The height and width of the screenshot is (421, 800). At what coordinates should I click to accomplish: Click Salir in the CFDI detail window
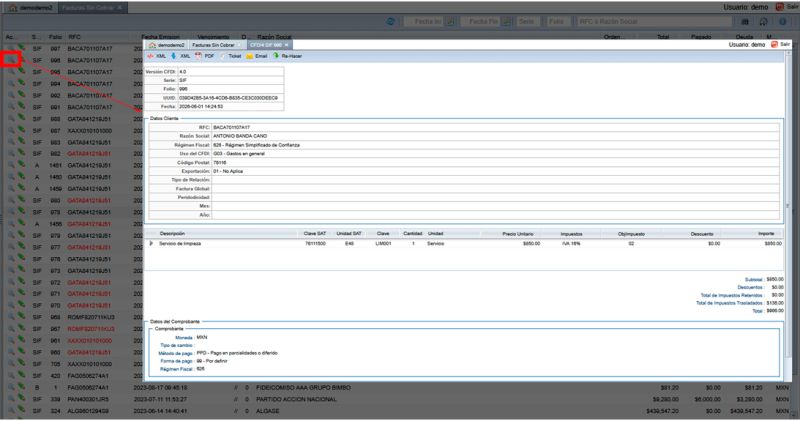(x=781, y=45)
